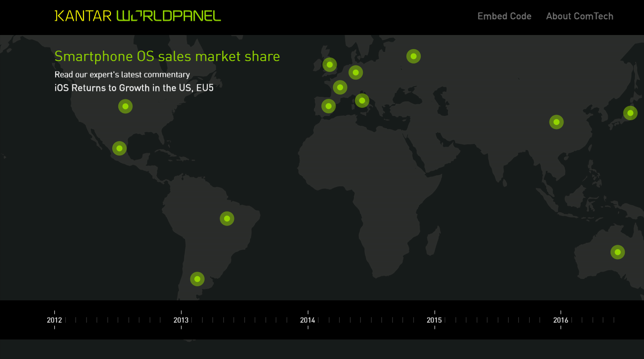Viewport: 644px width, 359px height.
Task: Click "Read our expert's latest commentary" text
Action: pyautogui.click(x=122, y=75)
